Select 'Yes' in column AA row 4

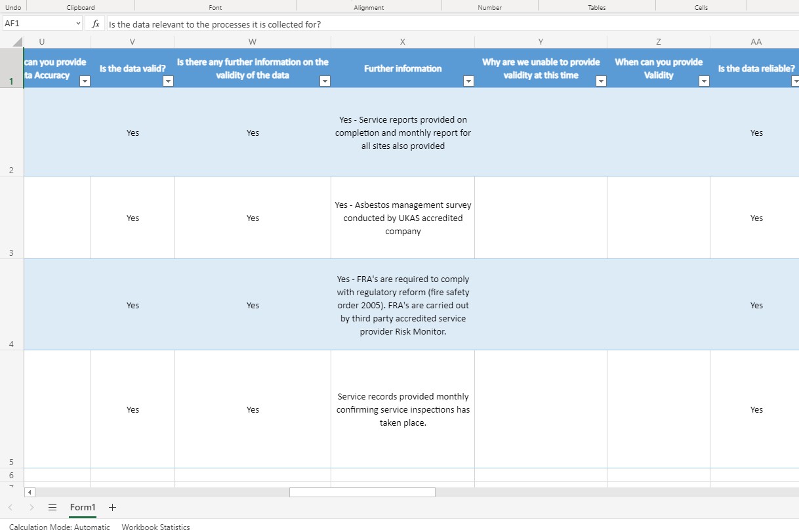(x=756, y=305)
